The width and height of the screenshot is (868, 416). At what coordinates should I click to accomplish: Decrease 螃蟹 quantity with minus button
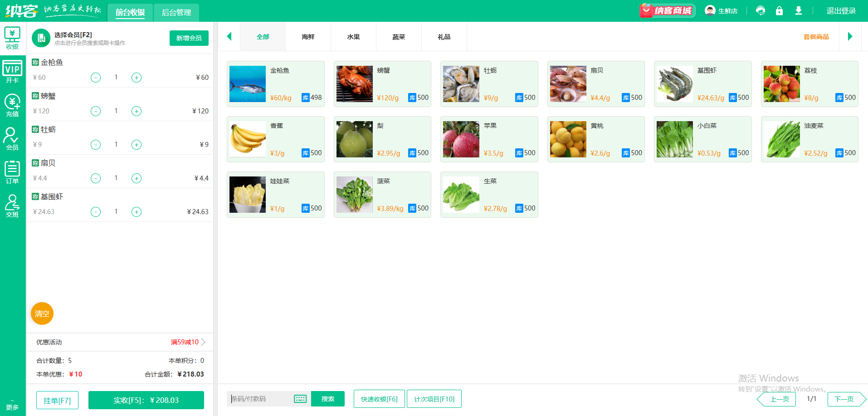[96, 111]
